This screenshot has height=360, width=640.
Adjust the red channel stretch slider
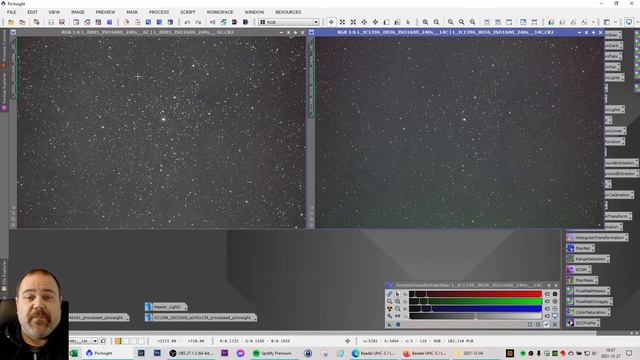point(476,294)
